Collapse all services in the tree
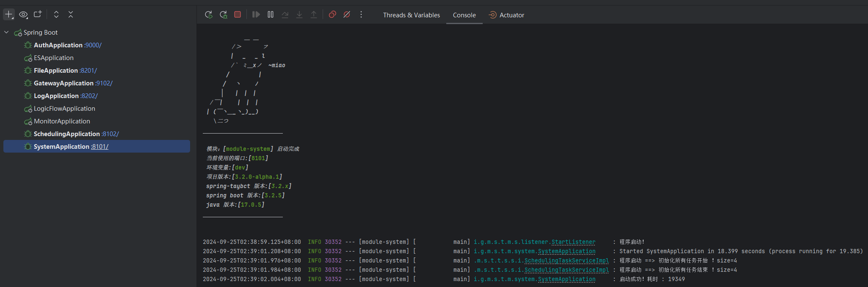The width and height of the screenshot is (868, 287). tap(71, 14)
